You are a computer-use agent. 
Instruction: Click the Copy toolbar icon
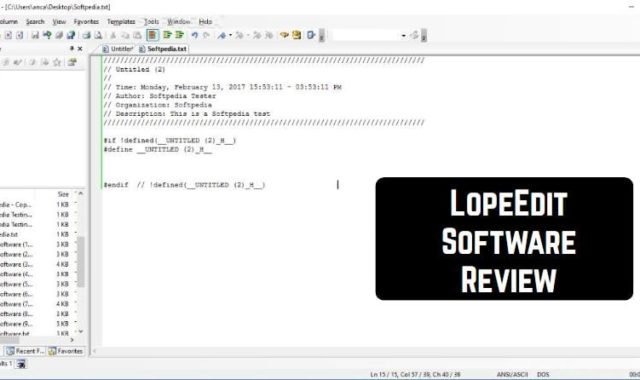point(125,36)
